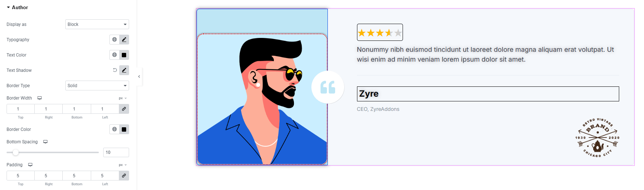Click the Bottom Spacing slider handle
Viewport: 644px width, 190px height.
click(x=15, y=152)
